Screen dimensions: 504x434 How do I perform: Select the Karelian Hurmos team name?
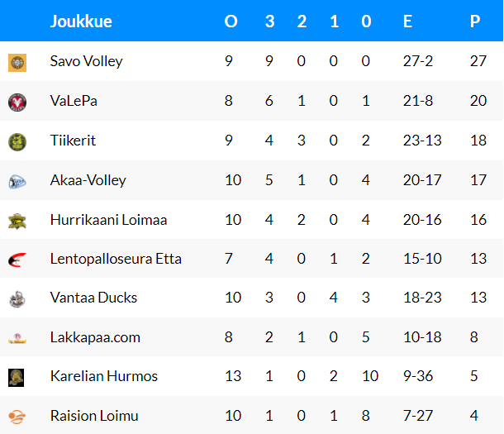104,376
